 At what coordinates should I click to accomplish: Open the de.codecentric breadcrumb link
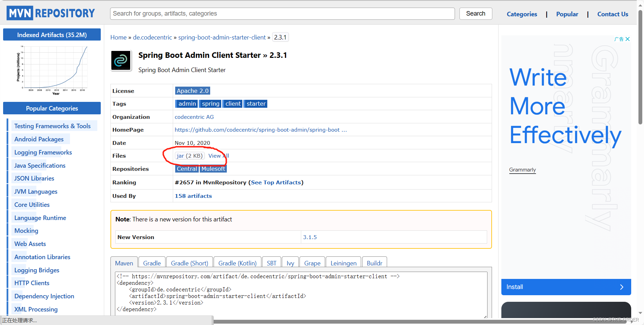152,37
